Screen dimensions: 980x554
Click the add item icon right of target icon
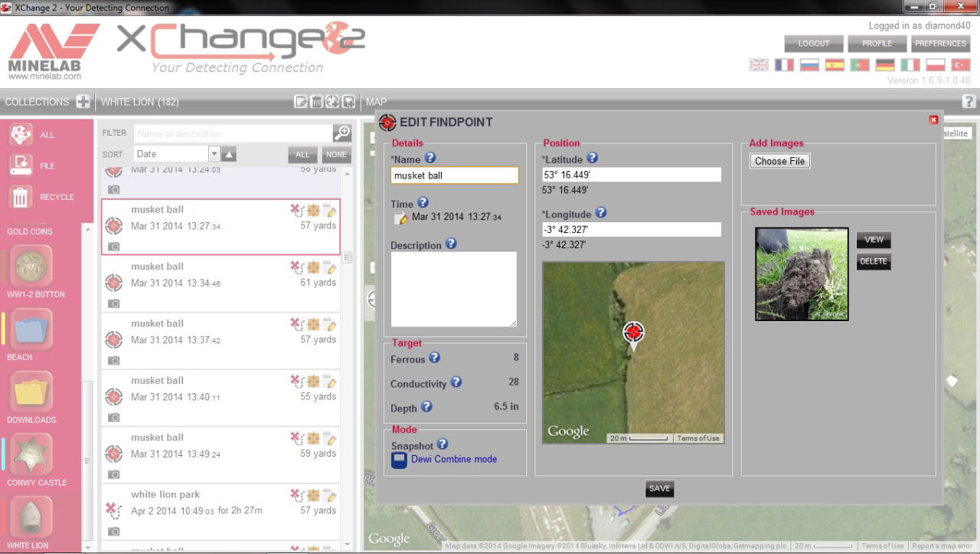point(348,102)
